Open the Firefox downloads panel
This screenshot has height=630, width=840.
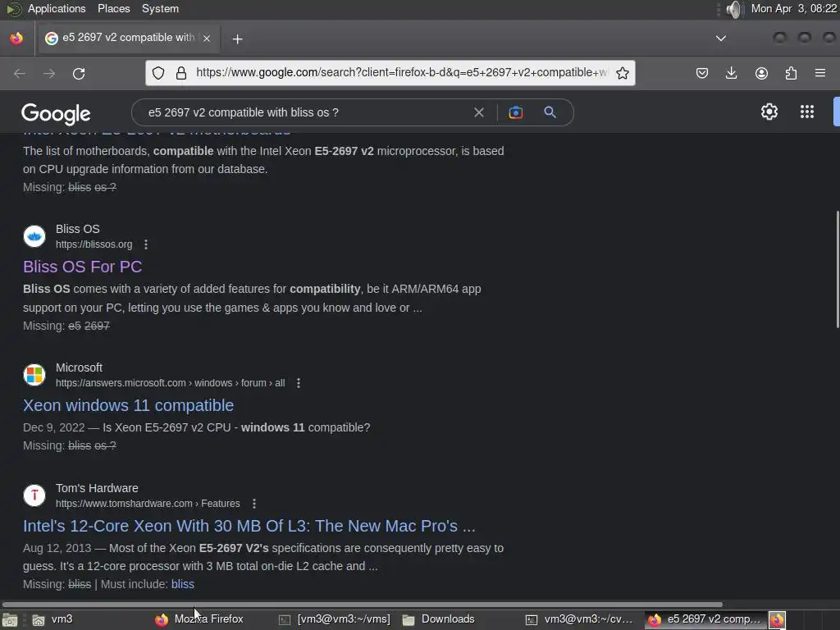click(731, 73)
